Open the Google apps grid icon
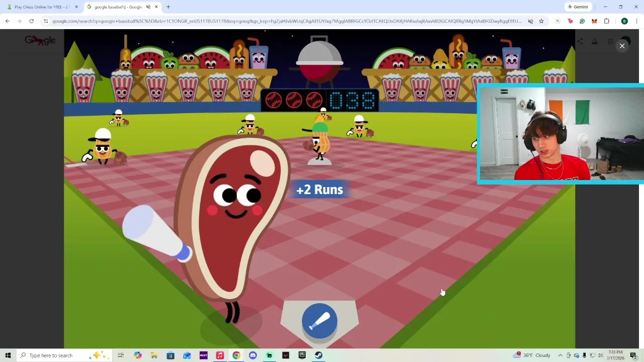The width and height of the screenshot is (644, 362). tap(610, 41)
